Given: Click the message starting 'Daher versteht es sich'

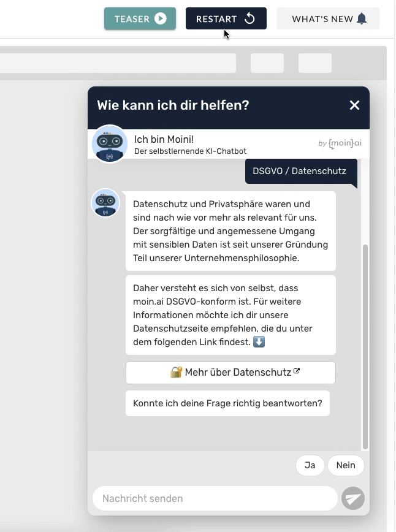Looking at the screenshot, I should (x=230, y=315).
